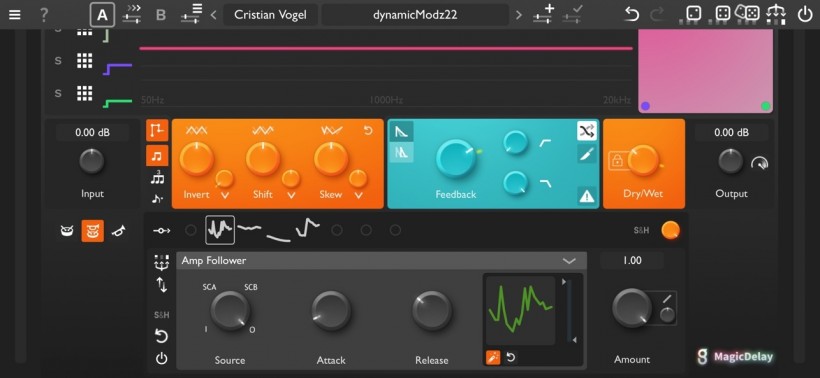Open the chevron under Skew

click(x=358, y=196)
